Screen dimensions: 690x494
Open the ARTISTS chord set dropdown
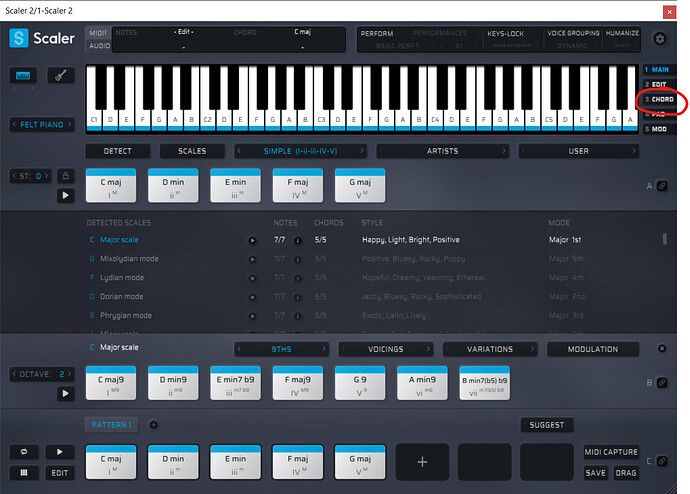click(x=442, y=151)
